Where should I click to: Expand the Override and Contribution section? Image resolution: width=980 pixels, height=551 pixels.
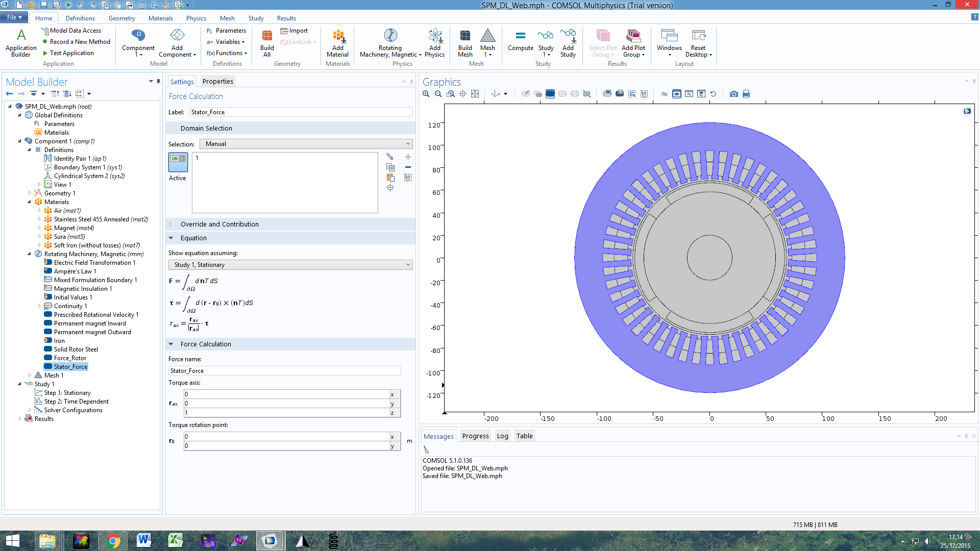(219, 224)
